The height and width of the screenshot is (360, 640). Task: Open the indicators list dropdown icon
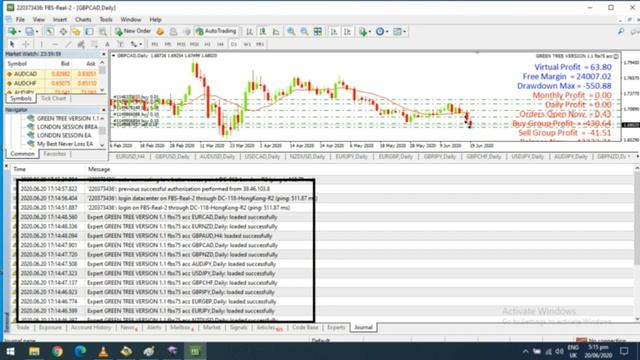click(364, 31)
